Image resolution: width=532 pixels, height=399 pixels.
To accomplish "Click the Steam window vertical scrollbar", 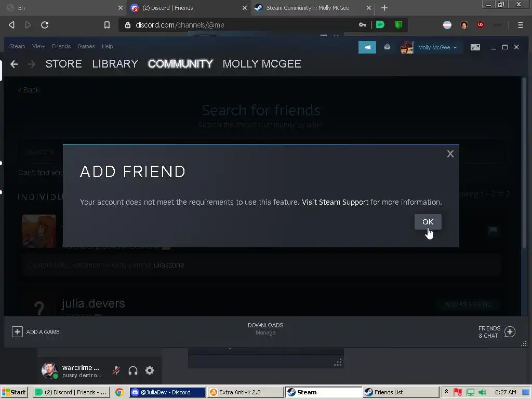I will [524, 163].
